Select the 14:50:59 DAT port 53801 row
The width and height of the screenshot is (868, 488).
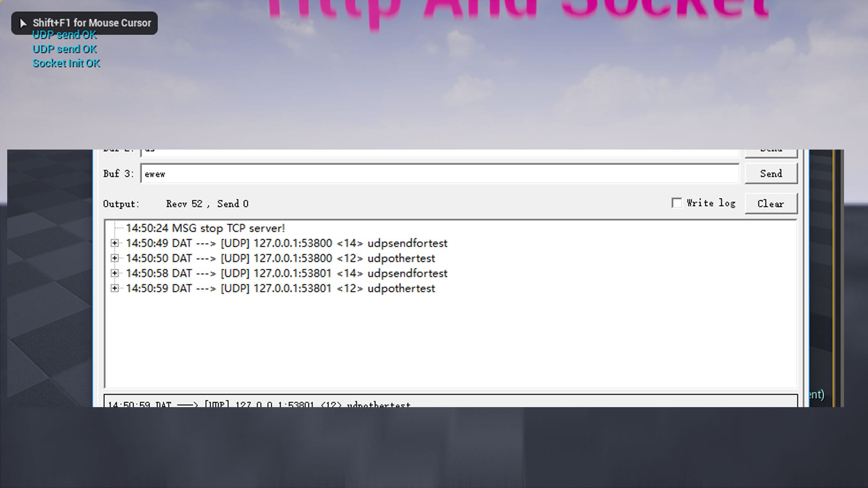click(280, 288)
